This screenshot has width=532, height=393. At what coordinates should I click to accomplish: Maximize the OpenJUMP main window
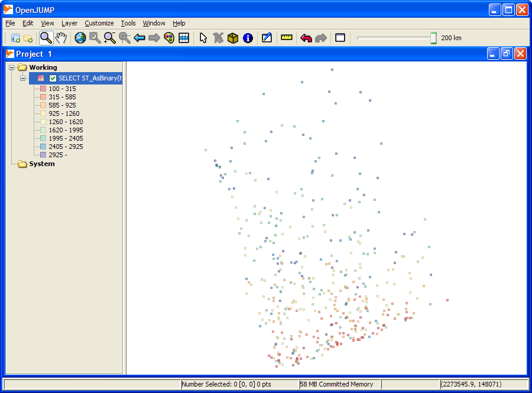pos(508,10)
